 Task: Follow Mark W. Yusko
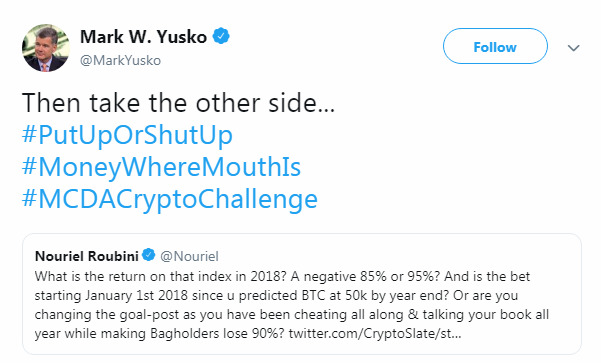coord(495,46)
